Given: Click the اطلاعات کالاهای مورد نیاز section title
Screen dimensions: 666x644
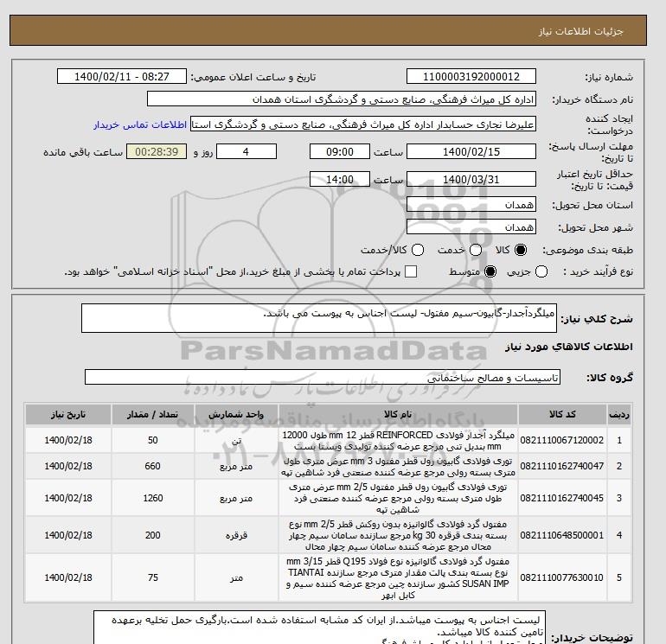Looking at the screenshot, I should (569, 347).
